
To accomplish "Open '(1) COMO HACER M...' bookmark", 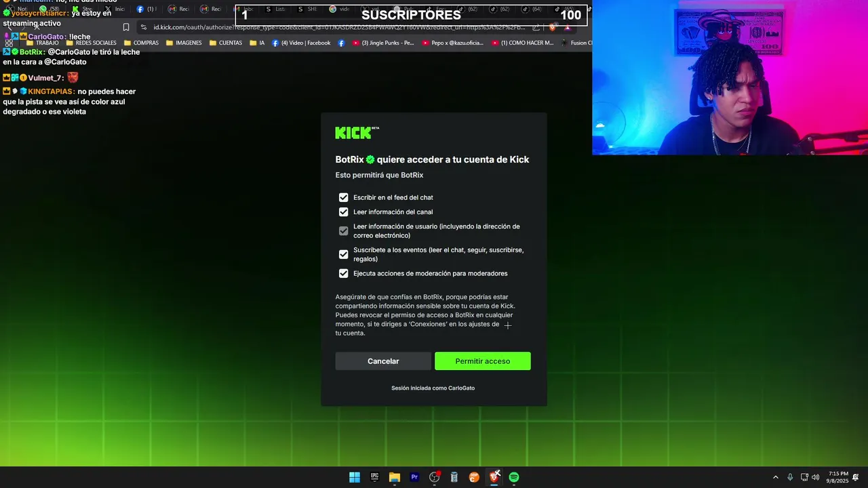I will pos(523,43).
